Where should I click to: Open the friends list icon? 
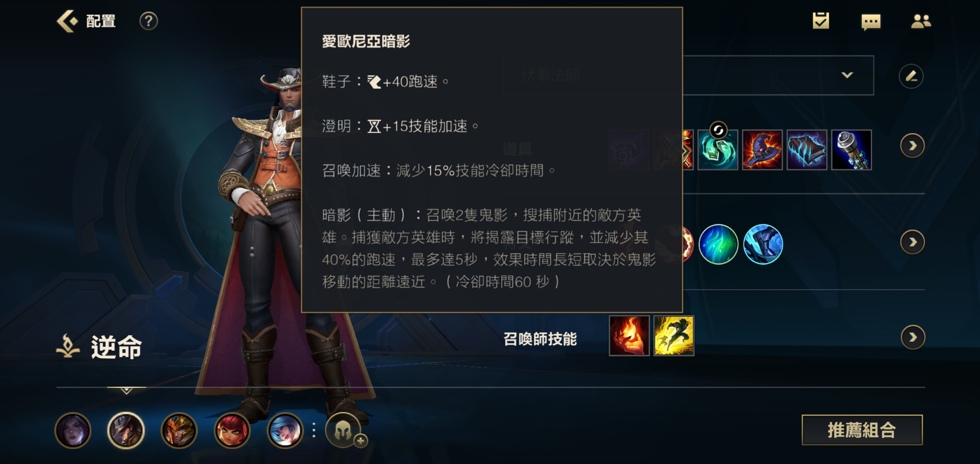coord(921,21)
